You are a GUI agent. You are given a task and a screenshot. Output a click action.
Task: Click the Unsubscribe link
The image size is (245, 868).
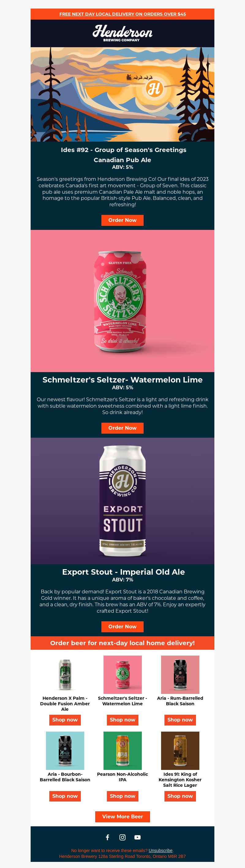click(x=160, y=851)
